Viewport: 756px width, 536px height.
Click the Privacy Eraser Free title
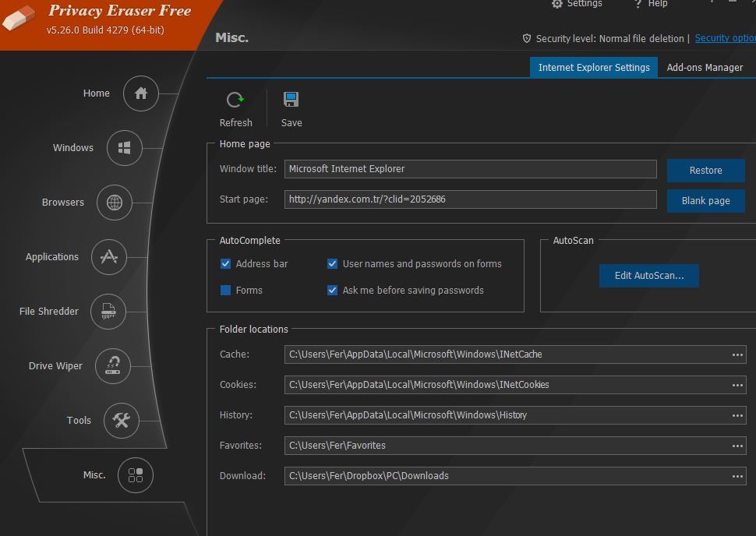[120, 11]
